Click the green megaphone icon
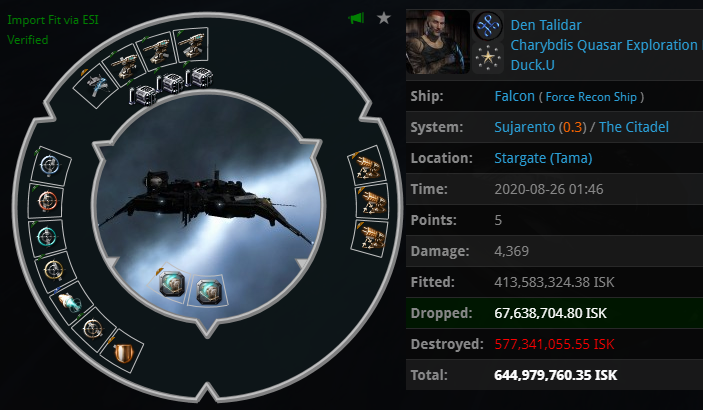This screenshot has height=410, width=703. 357,18
